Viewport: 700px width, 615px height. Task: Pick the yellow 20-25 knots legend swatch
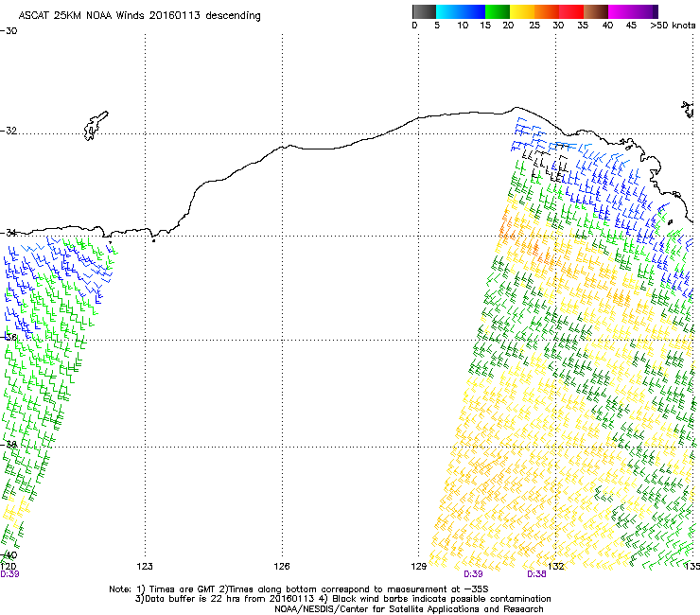[522, 11]
